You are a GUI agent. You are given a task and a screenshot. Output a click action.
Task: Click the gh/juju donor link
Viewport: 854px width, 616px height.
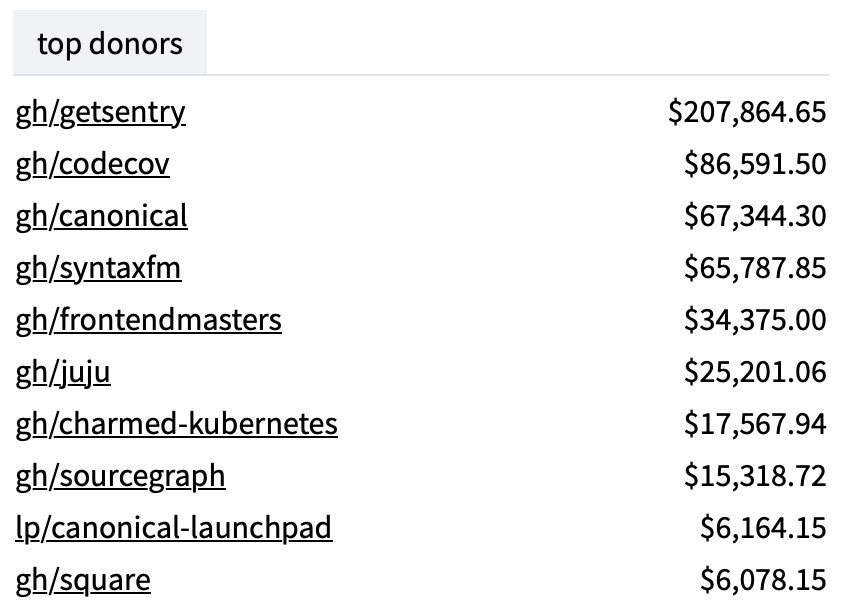pos(63,372)
